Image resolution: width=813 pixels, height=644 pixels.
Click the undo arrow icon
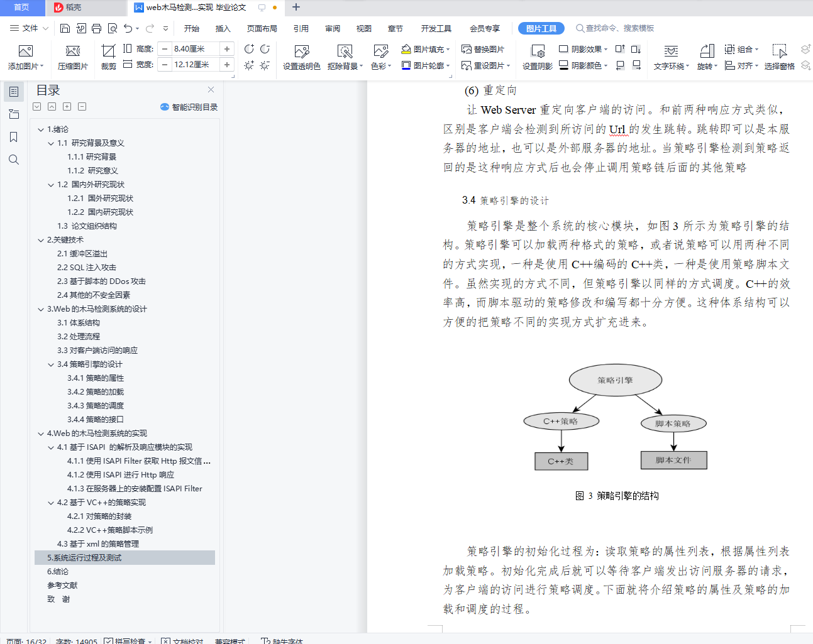[x=128, y=28]
